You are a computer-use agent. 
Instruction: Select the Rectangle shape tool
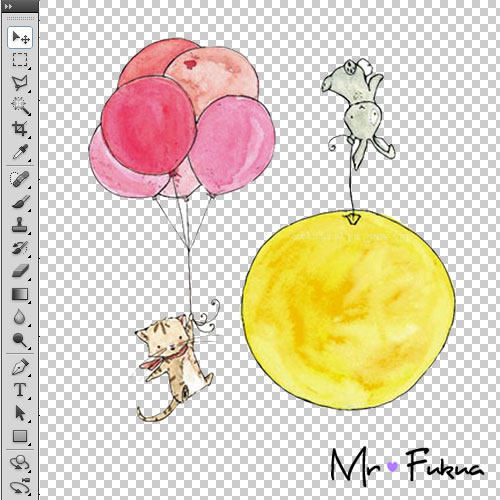coord(20,436)
